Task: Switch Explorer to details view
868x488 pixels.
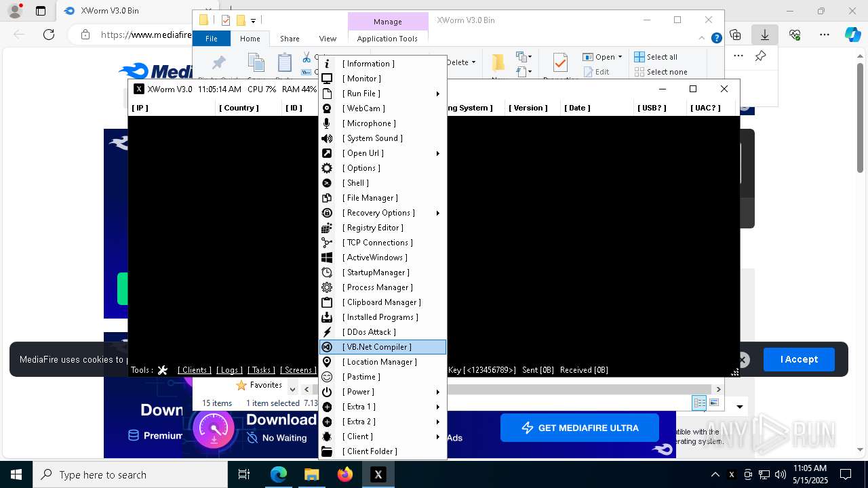Action: 699,403
